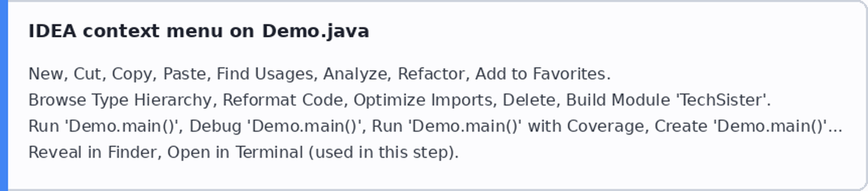Select the 'Find Usages' text
This screenshot has height=191, width=868.
[x=265, y=74]
